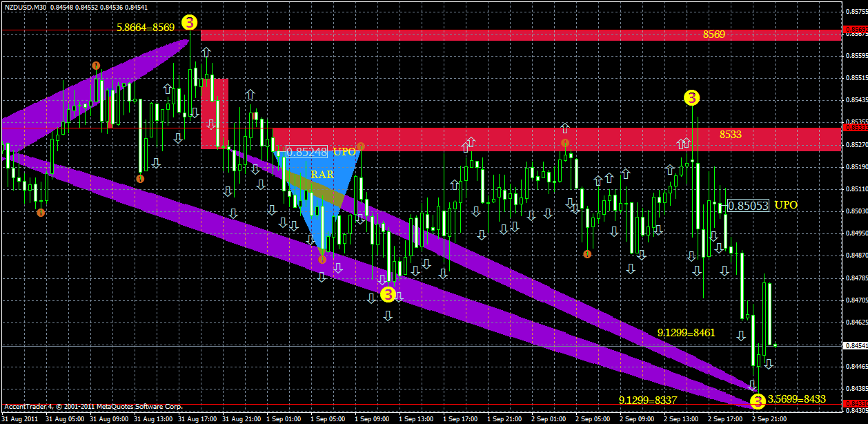The width and height of the screenshot is (868, 424).
Task: Click the orange dot marker near the 31 Aug high
Action: [96, 66]
